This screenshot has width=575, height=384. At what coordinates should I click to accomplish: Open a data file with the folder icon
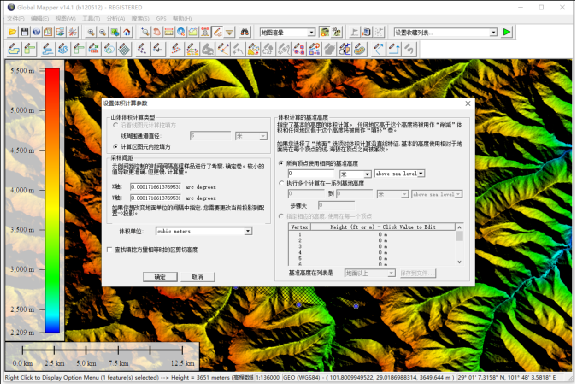coord(12,32)
